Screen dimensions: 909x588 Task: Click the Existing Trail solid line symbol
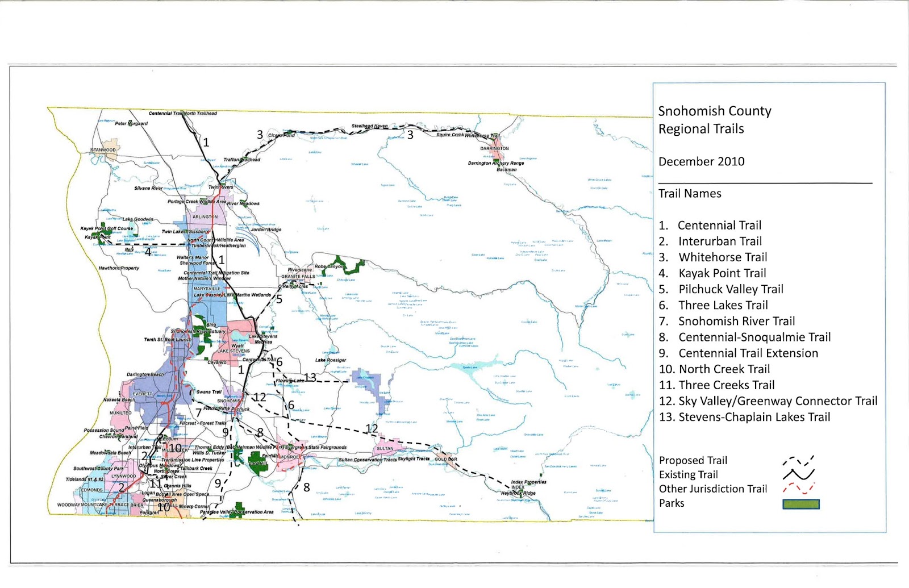click(x=798, y=474)
